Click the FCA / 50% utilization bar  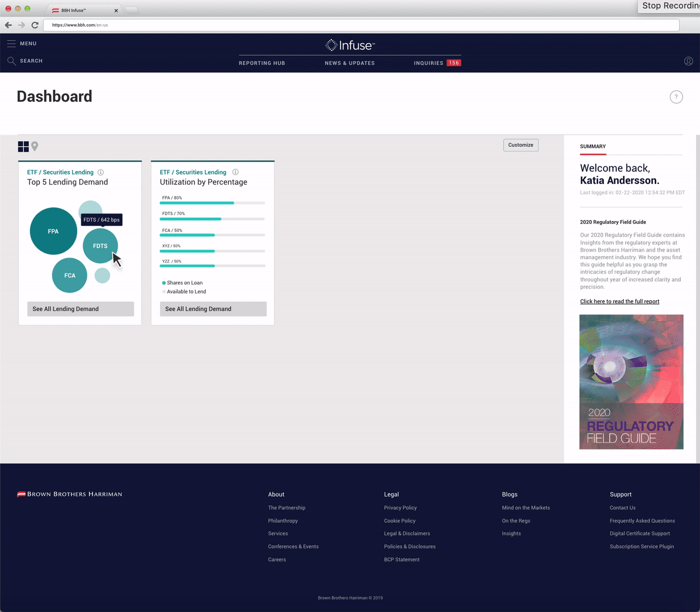tap(213, 235)
